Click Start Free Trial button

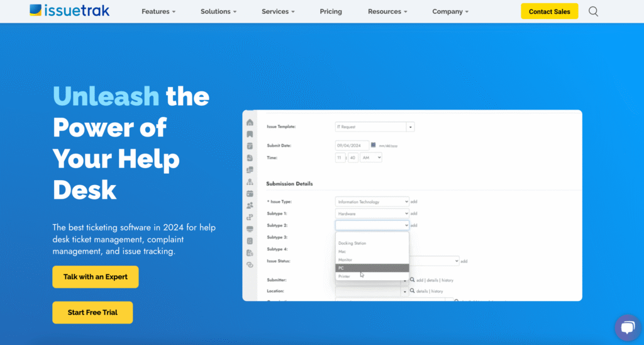tap(92, 312)
